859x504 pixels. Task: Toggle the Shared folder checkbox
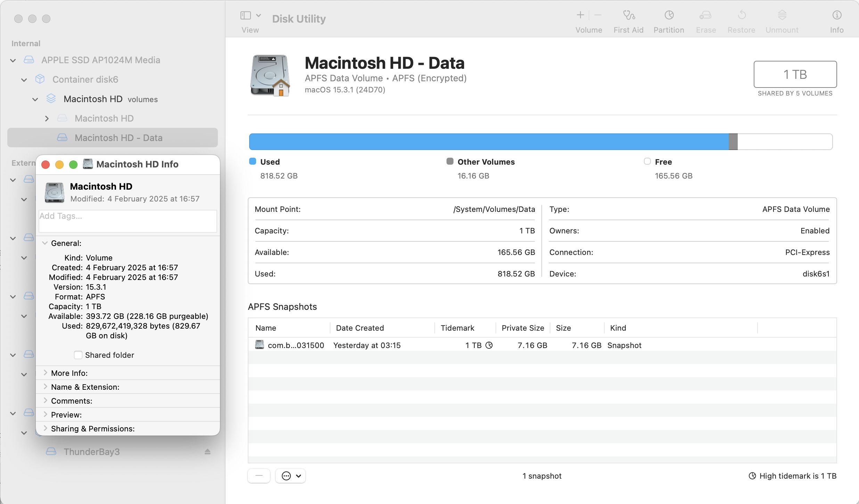78,355
